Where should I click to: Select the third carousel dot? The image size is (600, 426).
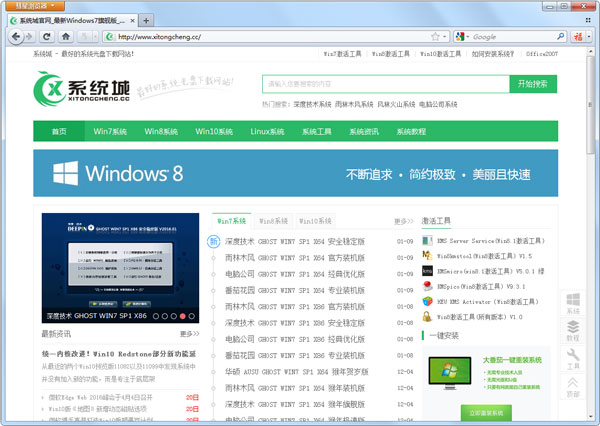(x=174, y=316)
